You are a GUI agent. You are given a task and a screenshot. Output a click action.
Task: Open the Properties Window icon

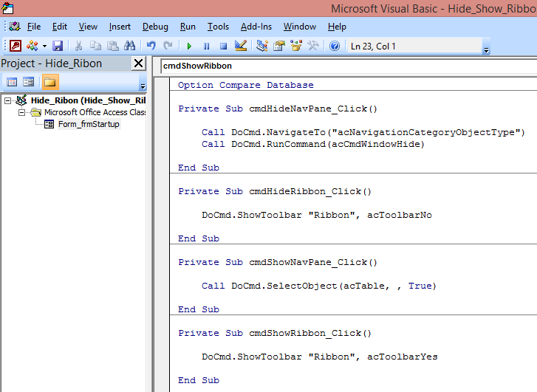point(279,46)
